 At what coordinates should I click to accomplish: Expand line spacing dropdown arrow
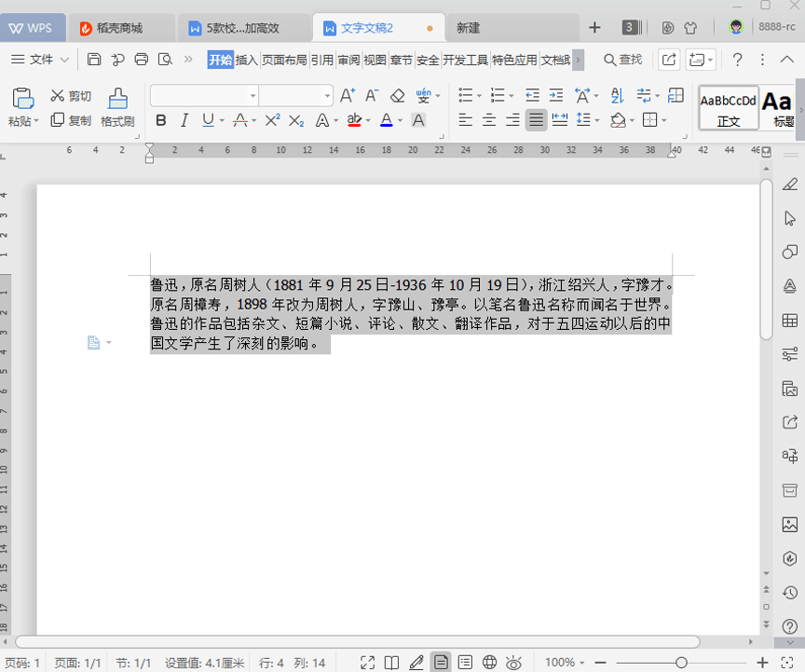pos(596,121)
